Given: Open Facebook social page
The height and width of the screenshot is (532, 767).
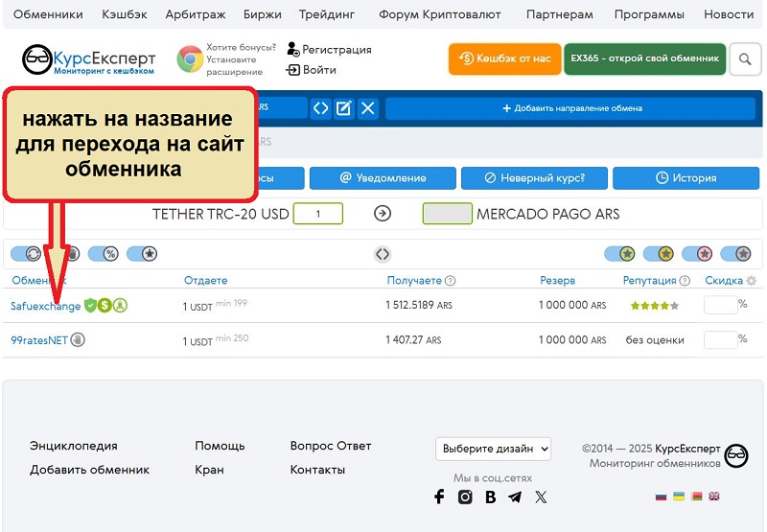Looking at the screenshot, I should point(439,497).
